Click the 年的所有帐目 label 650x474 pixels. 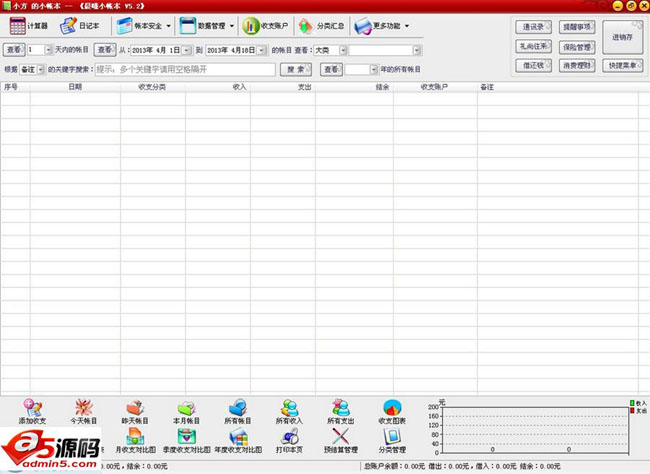(x=400, y=69)
